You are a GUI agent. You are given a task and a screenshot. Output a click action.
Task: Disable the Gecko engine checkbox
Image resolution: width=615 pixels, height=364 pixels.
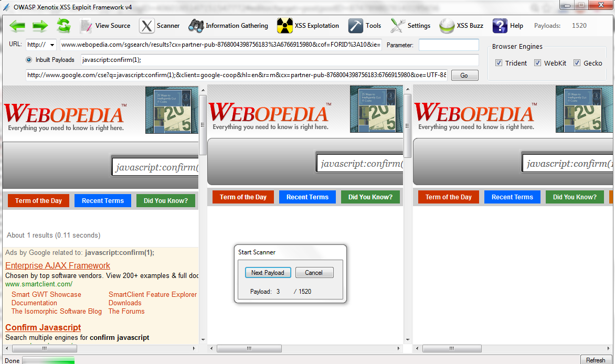[577, 63]
